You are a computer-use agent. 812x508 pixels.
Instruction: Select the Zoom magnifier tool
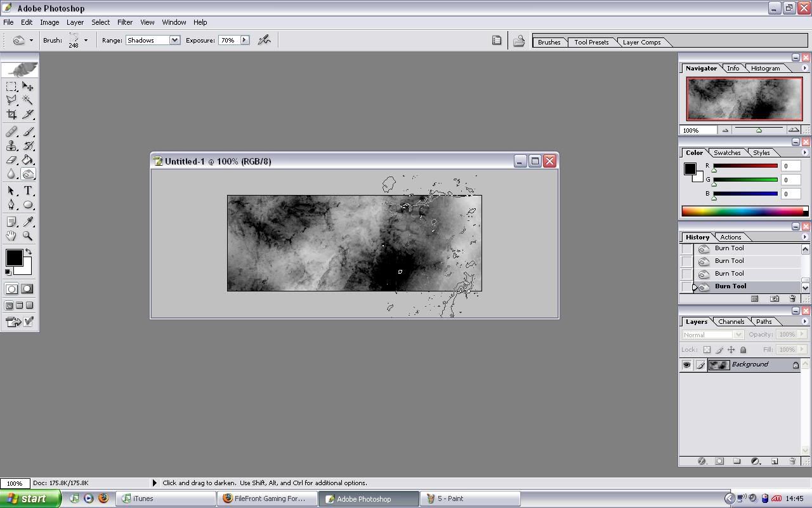[x=28, y=236]
